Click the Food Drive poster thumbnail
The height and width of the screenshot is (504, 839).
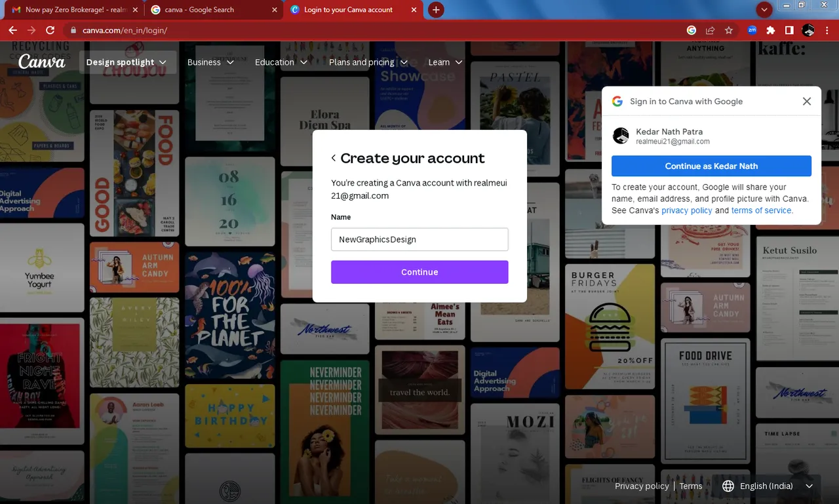[x=705, y=400]
